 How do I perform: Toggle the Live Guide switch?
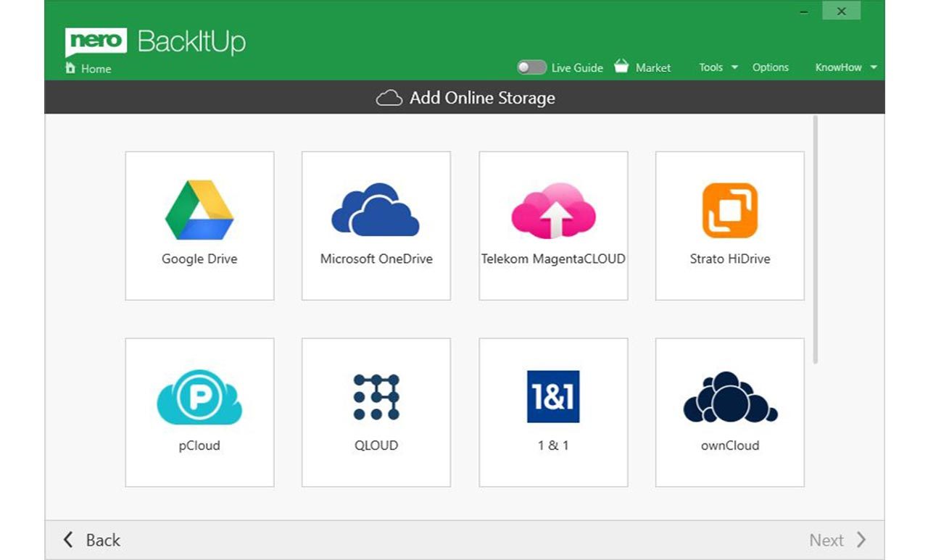(x=531, y=67)
